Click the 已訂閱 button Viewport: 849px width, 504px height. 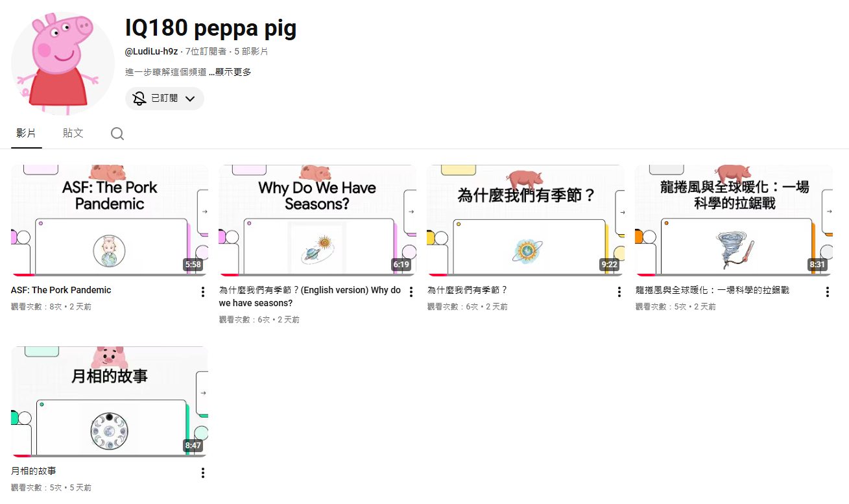coord(164,98)
